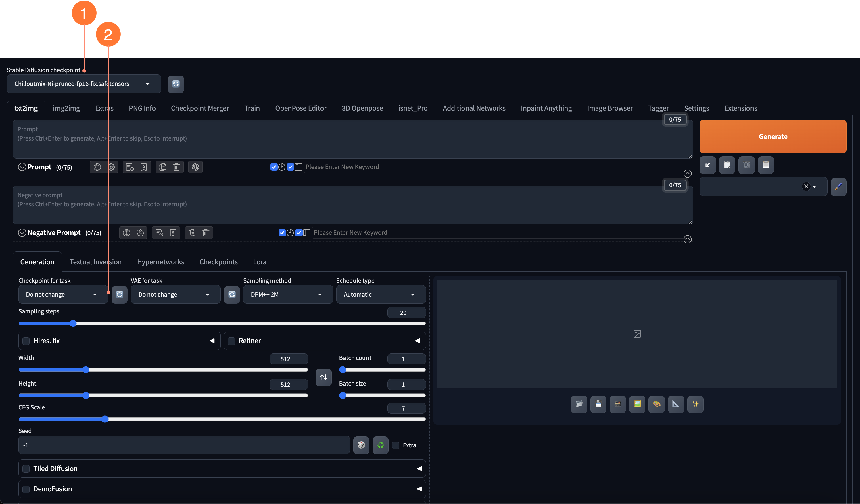Image resolution: width=860 pixels, height=504 pixels.
Task: Click the clear prompt trash icon
Action: point(178,167)
